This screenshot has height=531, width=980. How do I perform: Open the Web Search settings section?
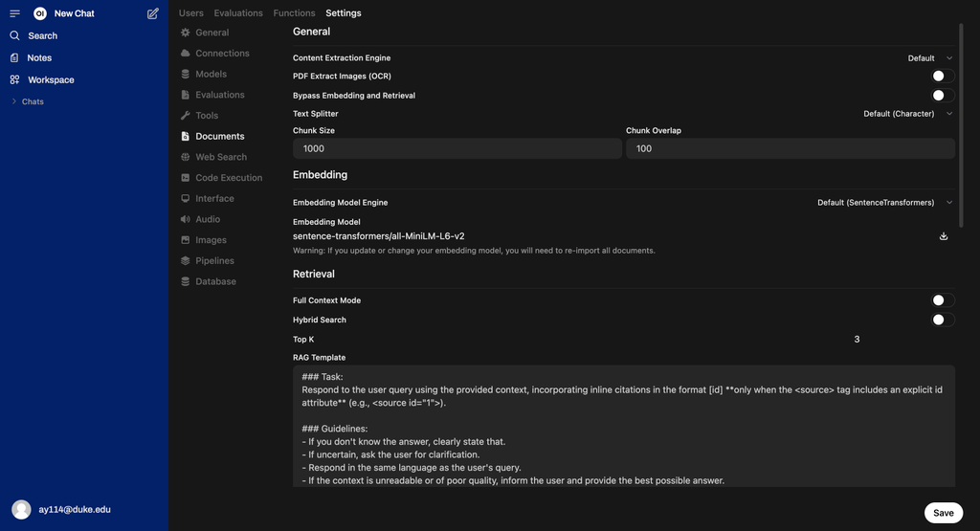214,157
